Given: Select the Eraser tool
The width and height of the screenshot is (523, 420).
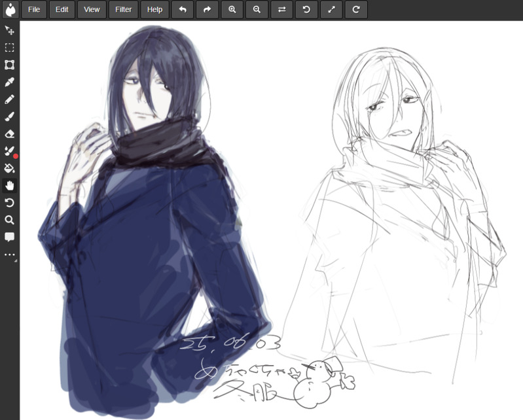Looking at the screenshot, I should pyautogui.click(x=9, y=134).
